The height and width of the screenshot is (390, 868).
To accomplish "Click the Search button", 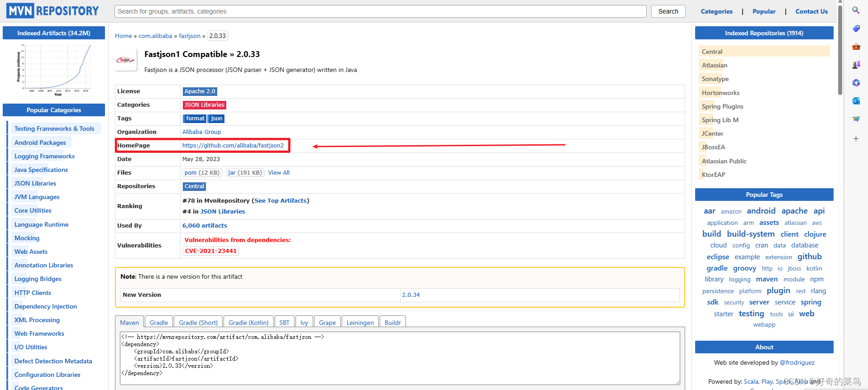I will 668,11.
